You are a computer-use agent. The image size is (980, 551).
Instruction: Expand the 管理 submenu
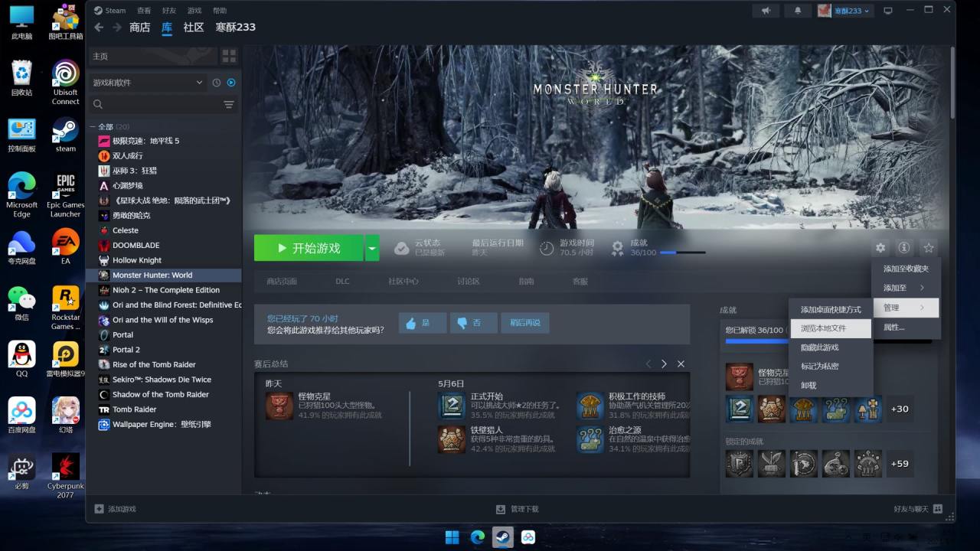(x=905, y=308)
